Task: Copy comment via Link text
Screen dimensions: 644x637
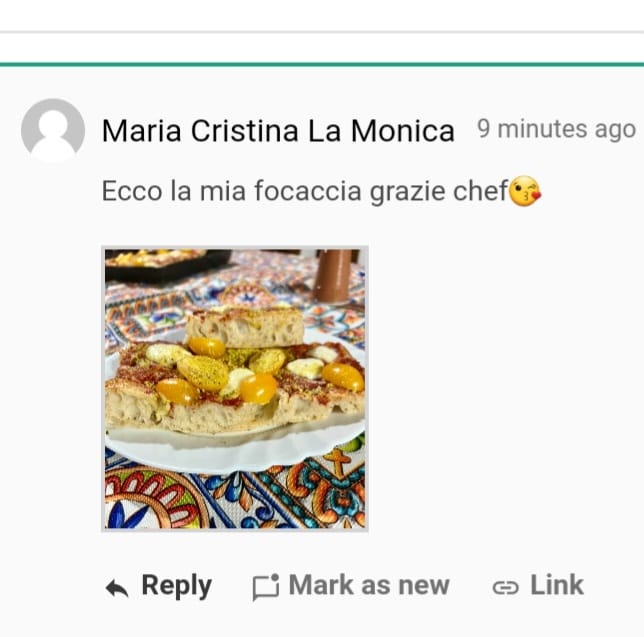Action: pos(557,585)
